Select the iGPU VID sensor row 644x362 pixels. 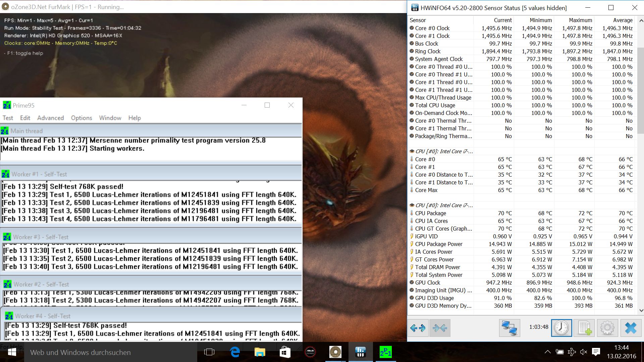click(x=521, y=236)
